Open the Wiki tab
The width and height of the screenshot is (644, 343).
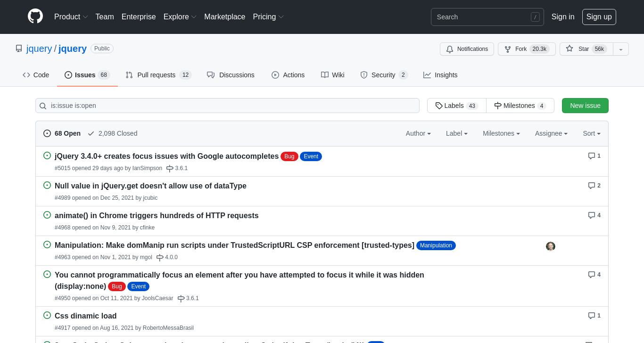[x=332, y=75]
